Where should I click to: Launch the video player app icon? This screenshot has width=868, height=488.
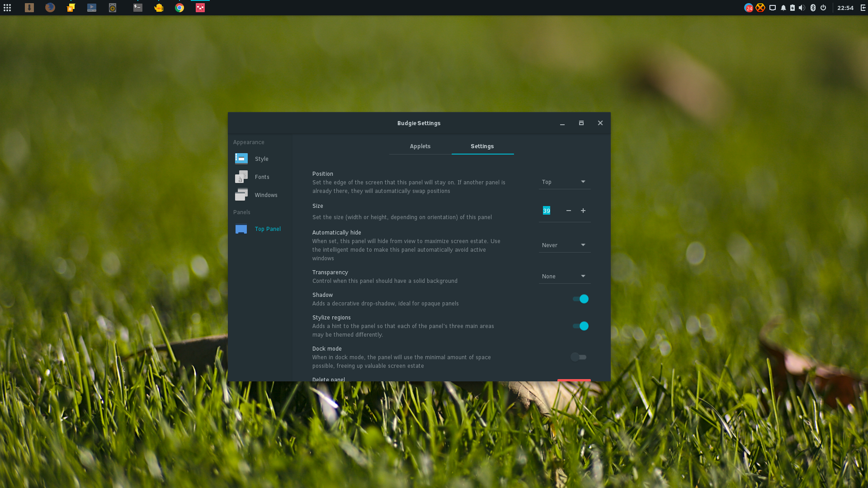pyautogui.click(x=92, y=8)
